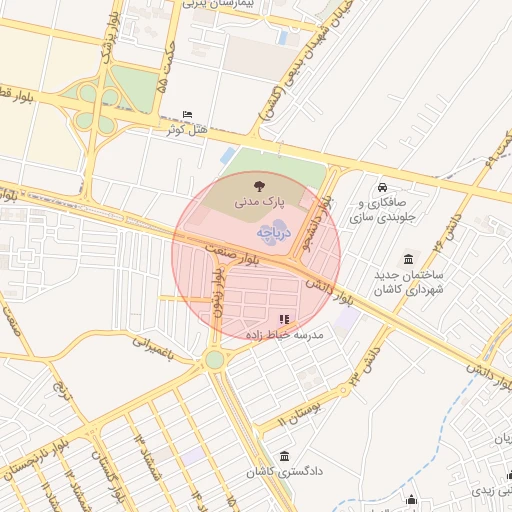Image resolution: width=512 pixels, height=512 pixels.
Task: Click the tree icon above پارک مدنی
Action: click(259, 187)
